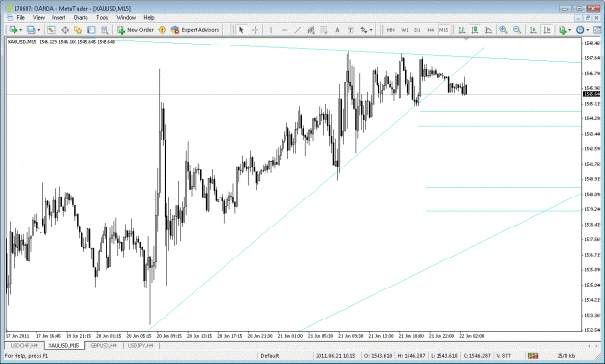Viewport: 605px width, 364px height.
Task: Switch to bar chart display
Action: coord(462,30)
